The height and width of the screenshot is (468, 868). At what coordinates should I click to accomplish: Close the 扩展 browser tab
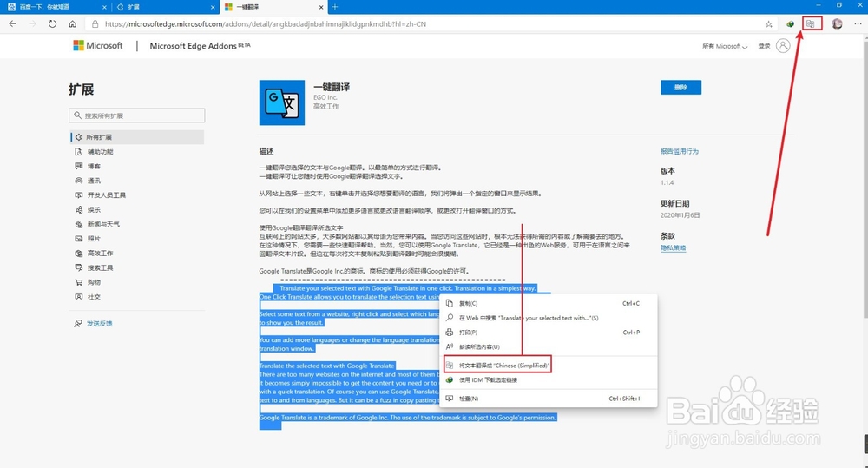coord(214,7)
